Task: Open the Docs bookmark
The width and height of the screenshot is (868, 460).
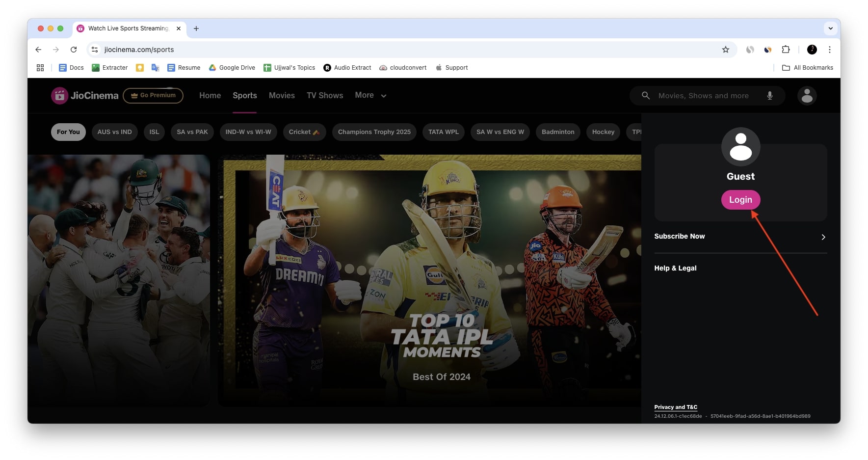Action: (x=71, y=68)
